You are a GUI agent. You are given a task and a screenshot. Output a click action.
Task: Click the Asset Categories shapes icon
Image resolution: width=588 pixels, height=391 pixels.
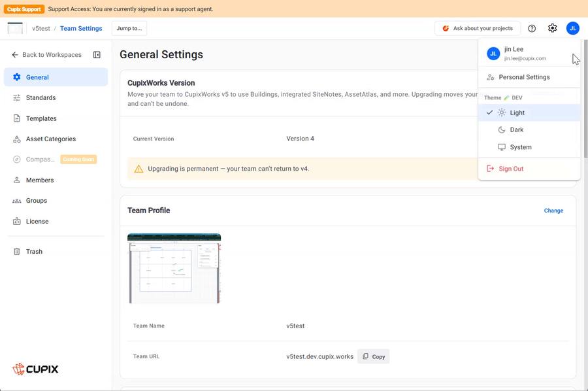point(17,139)
